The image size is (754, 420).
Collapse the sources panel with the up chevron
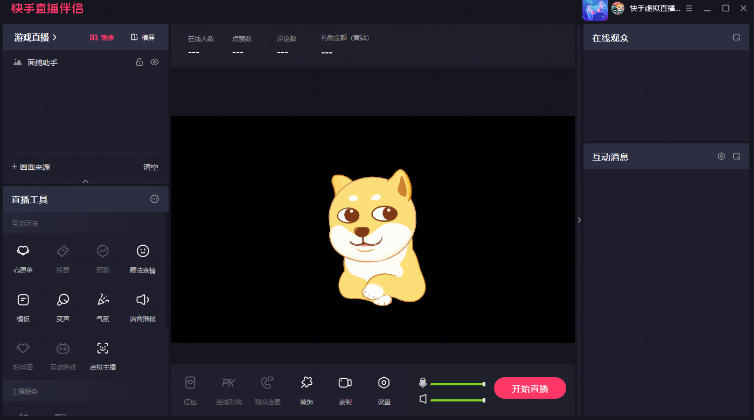pyautogui.click(x=85, y=181)
